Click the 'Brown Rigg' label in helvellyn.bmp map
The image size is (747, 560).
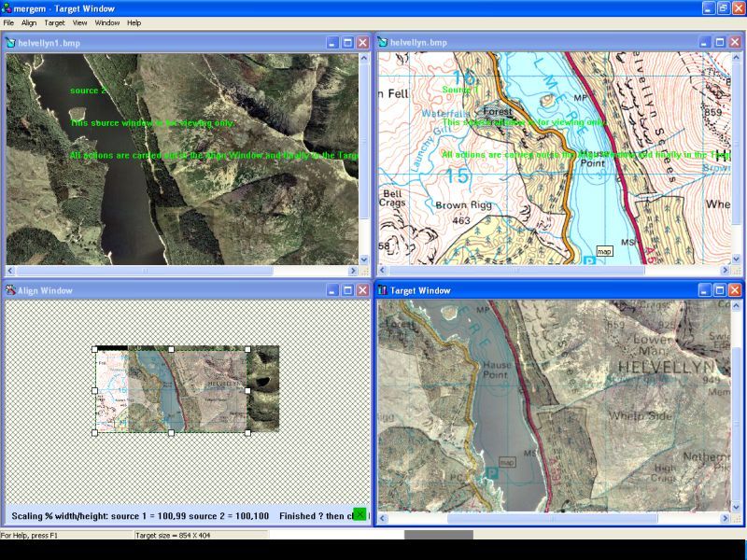pos(463,205)
